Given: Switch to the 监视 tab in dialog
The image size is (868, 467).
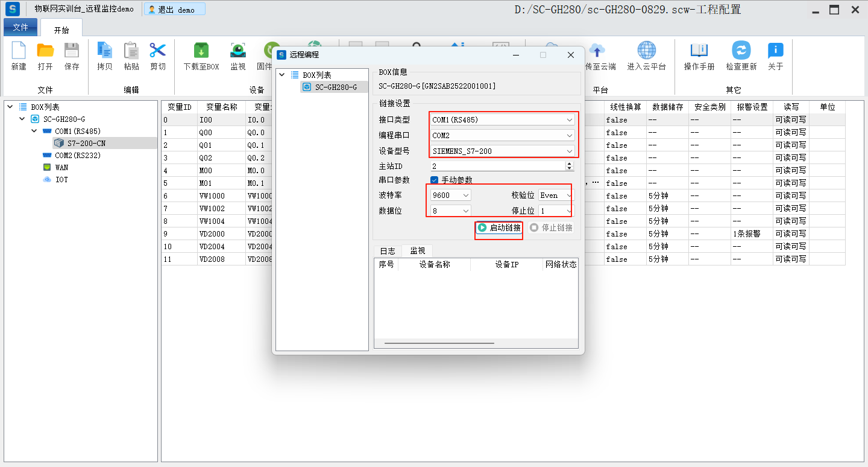Looking at the screenshot, I should [x=417, y=250].
